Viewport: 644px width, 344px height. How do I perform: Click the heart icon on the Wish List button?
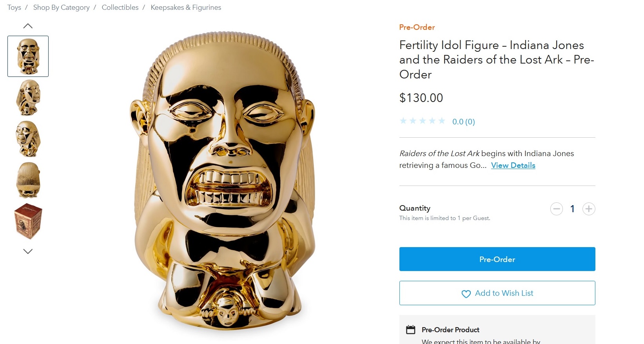(466, 294)
